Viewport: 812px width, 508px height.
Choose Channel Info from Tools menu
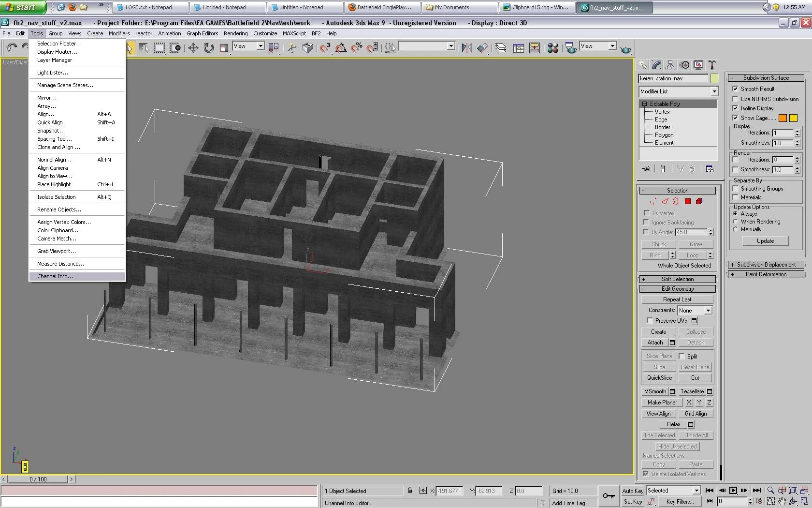[55, 276]
